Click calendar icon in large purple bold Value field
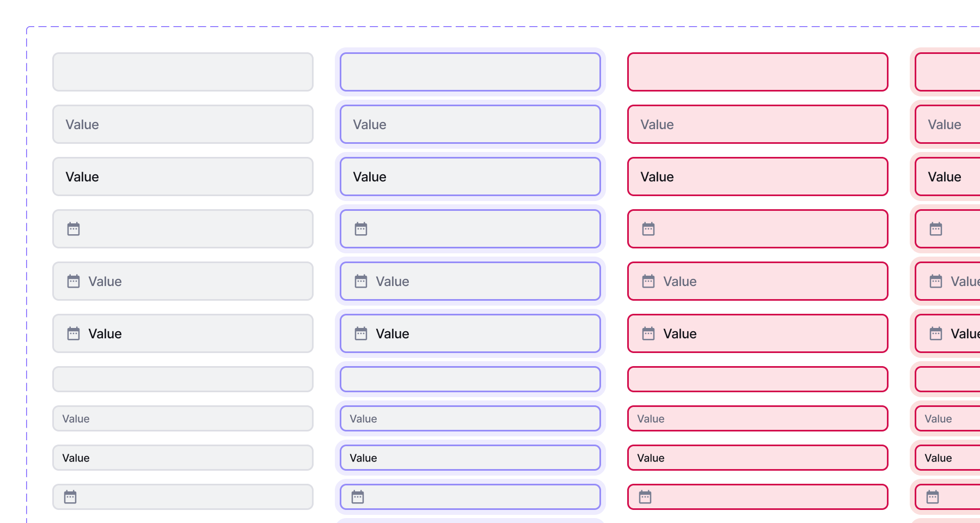980x523 pixels. point(361,333)
